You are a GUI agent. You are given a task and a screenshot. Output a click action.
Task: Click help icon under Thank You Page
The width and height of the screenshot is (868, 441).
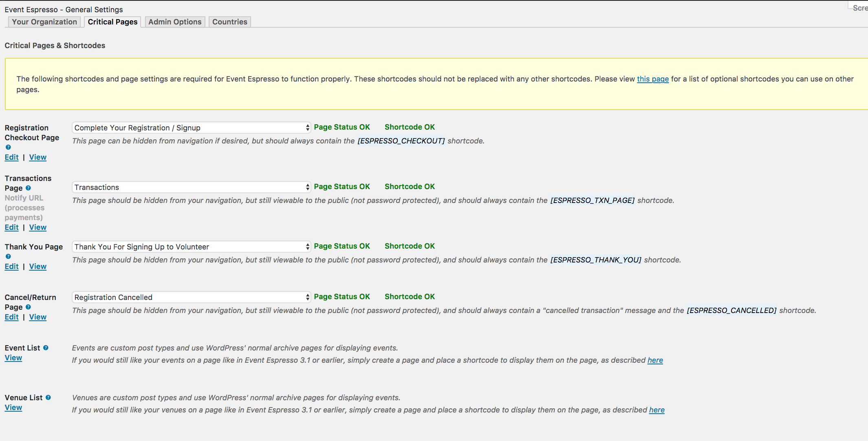click(x=8, y=257)
